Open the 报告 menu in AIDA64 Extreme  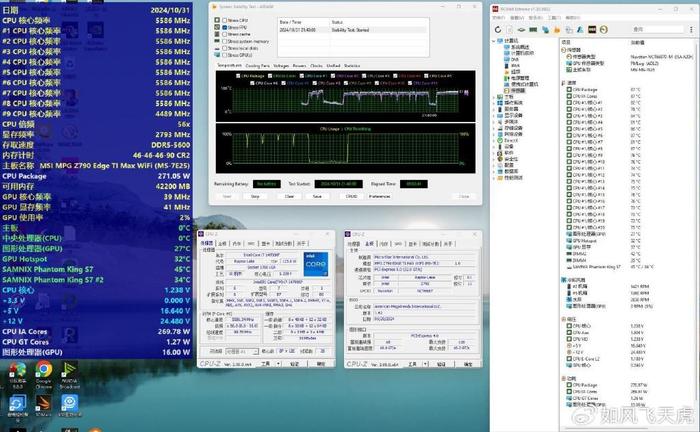click(535, 18)
